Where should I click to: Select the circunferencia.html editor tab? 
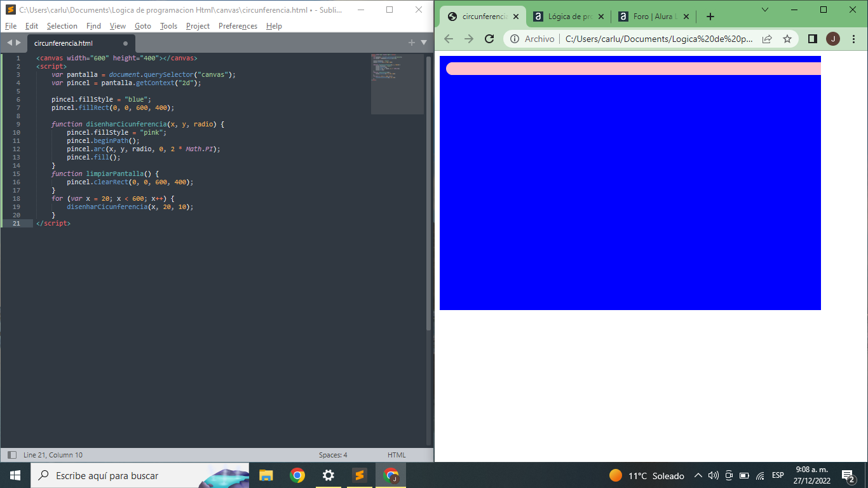(80, 43)
